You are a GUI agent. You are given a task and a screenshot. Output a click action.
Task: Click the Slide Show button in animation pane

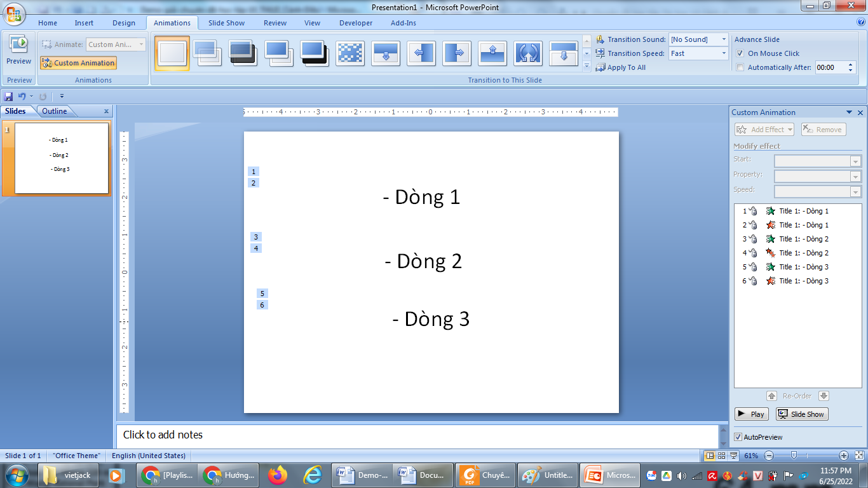click(x=802, y=414)
